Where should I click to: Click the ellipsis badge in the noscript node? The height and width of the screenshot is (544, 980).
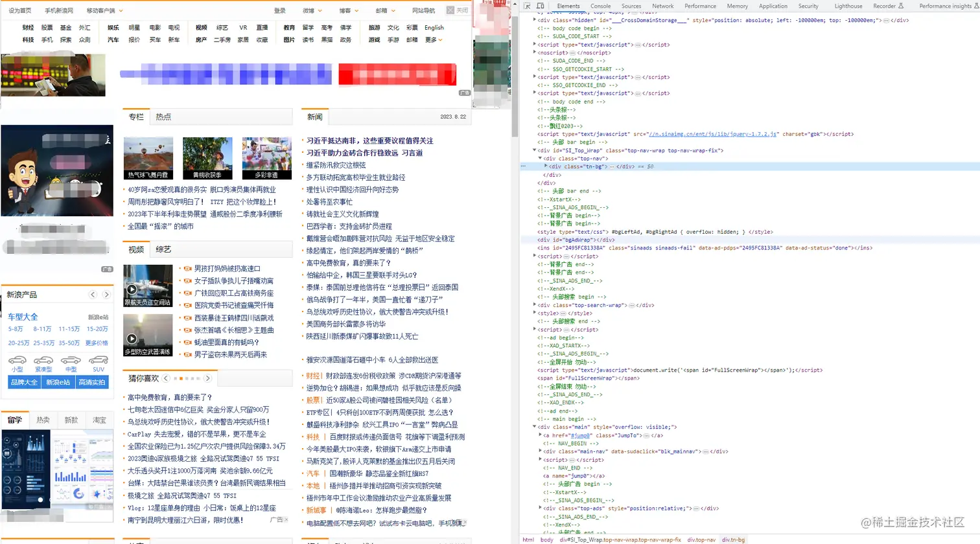572,53
